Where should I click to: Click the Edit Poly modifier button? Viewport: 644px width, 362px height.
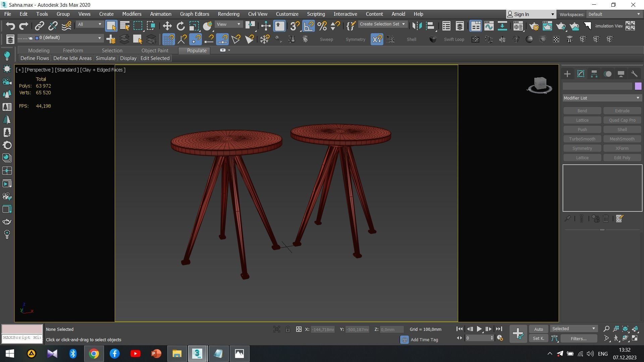[x=622, y=158]
